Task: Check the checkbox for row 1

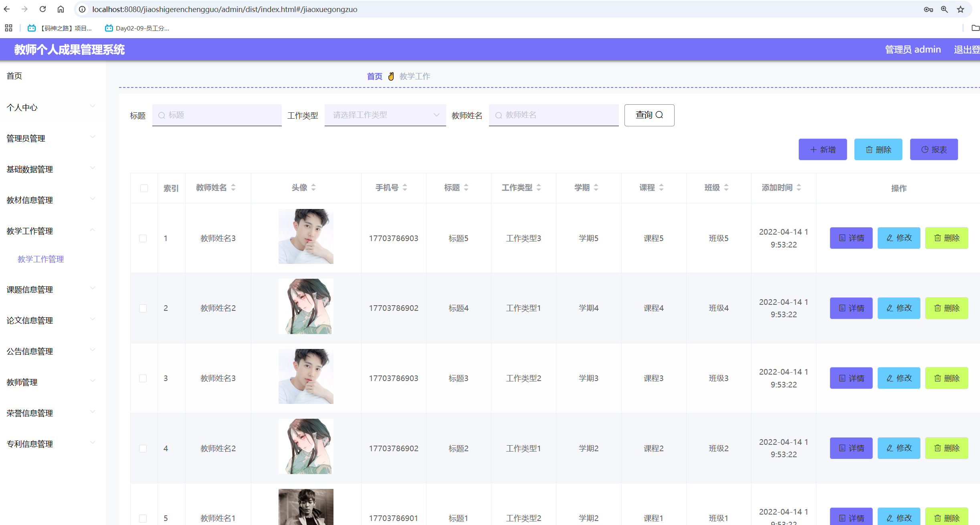Action: [x=143, y=238]
